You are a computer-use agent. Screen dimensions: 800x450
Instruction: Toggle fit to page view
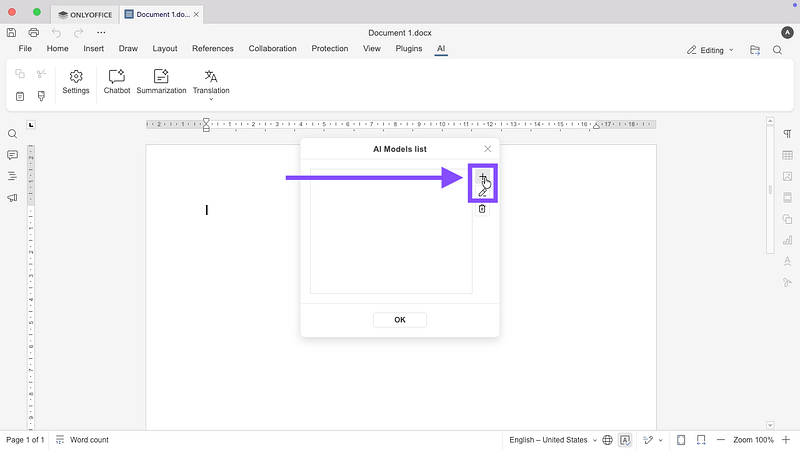point(681,440)
